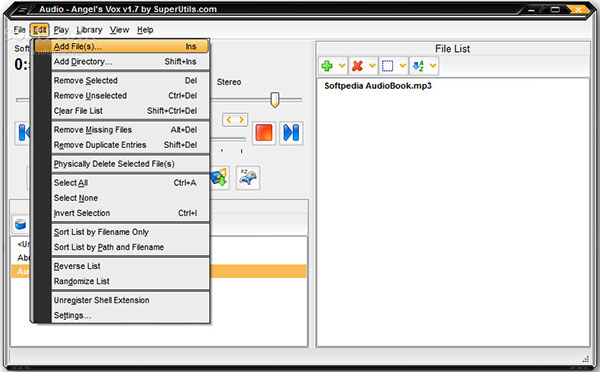
Task: Select Softpedia AudioBook.mp3 in File List
Action: tap(378, 86)
